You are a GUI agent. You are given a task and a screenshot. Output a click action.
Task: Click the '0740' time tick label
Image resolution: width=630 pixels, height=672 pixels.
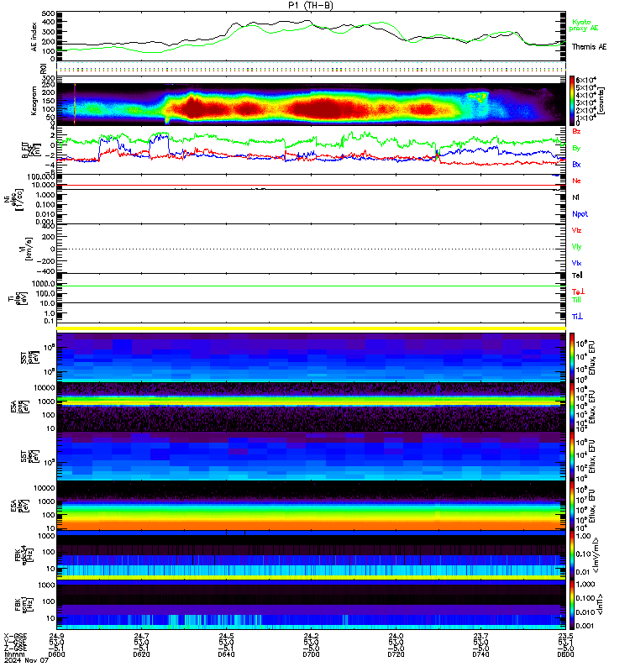click(x=480, y=654)
